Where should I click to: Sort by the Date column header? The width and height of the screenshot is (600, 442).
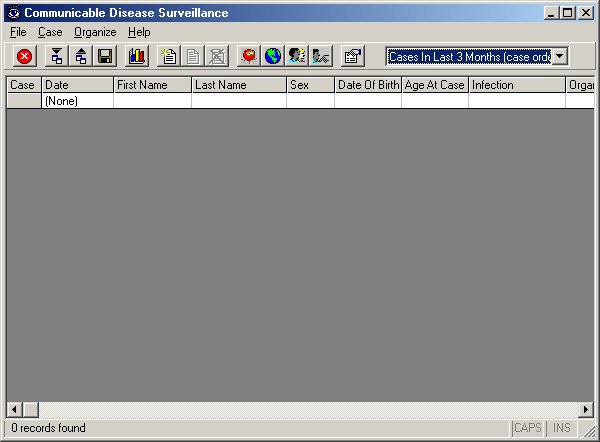coord(77,85)
